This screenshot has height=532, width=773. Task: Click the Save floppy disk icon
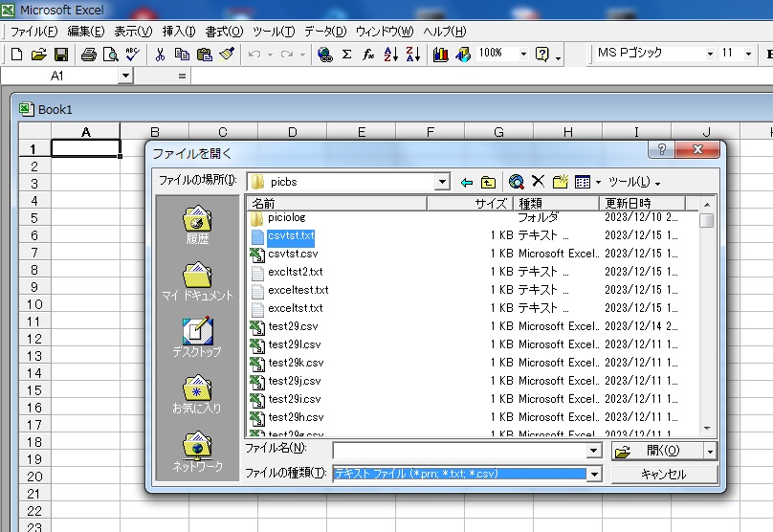pyautogui.click(x=61, y=55)
